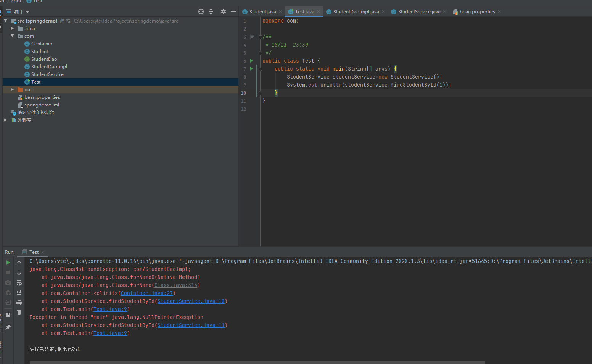Click the attach debugger bug icon
This screenshot has height=364, width=592.
8,292
